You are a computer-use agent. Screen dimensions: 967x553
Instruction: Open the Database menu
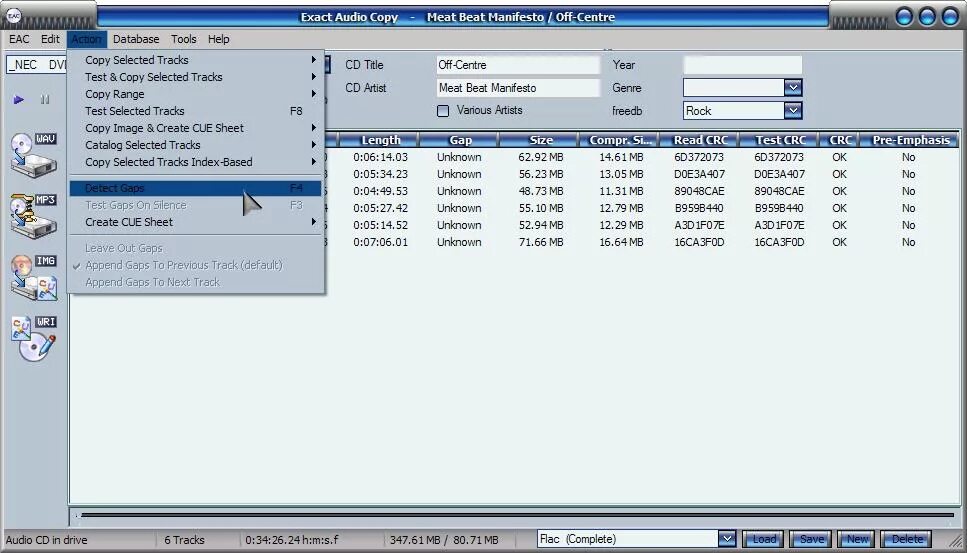[136, 39]
